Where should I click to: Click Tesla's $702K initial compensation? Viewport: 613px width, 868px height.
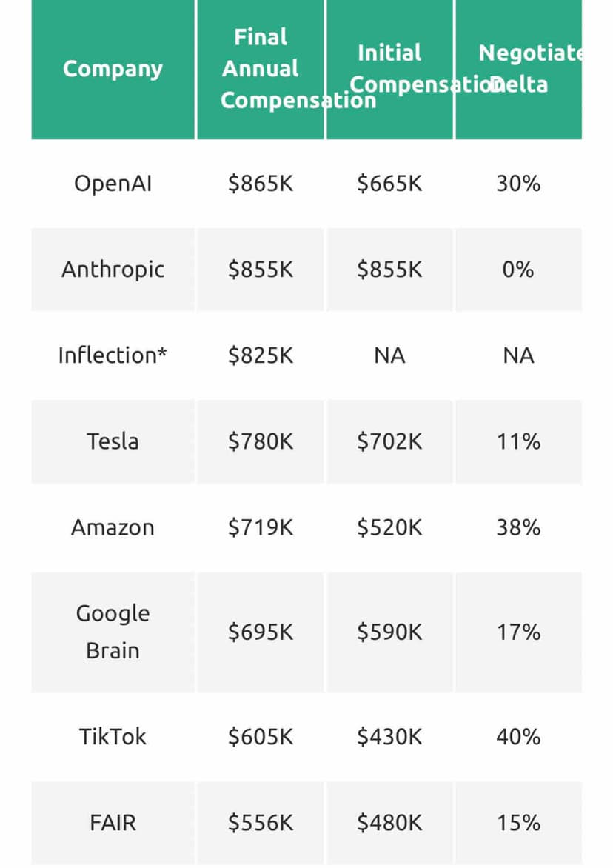coord(389,441)
